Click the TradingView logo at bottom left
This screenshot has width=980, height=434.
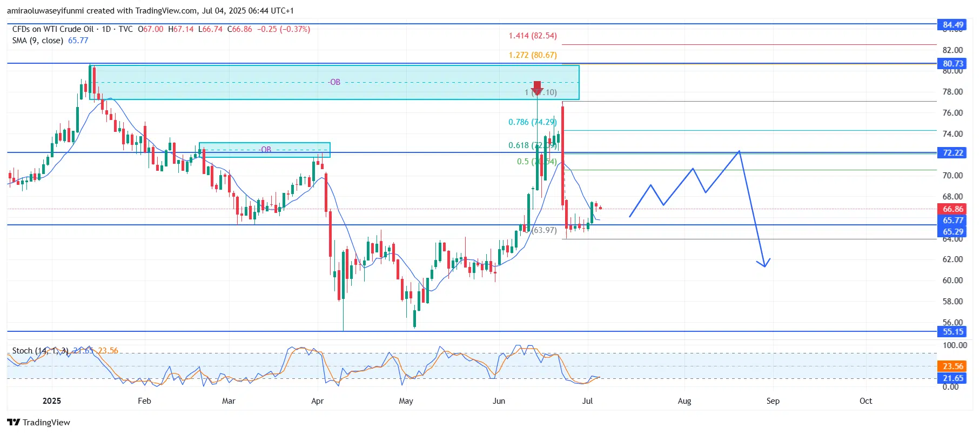(38, 422)
